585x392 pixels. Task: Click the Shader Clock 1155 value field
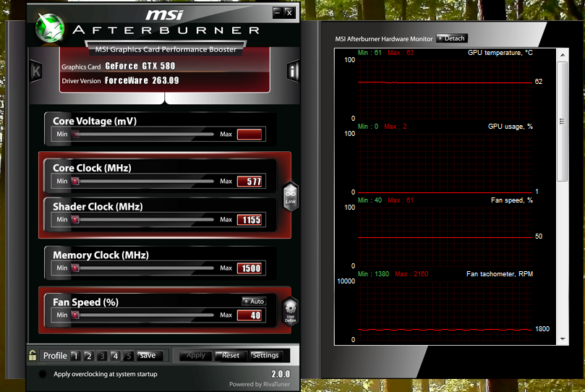tap(249, 220)
